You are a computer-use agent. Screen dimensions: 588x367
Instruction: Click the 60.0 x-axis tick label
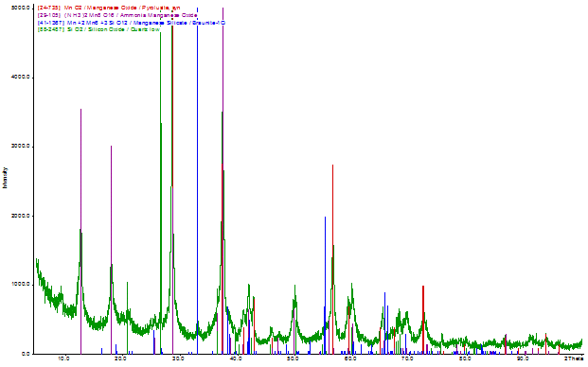[x=350, y=359]
